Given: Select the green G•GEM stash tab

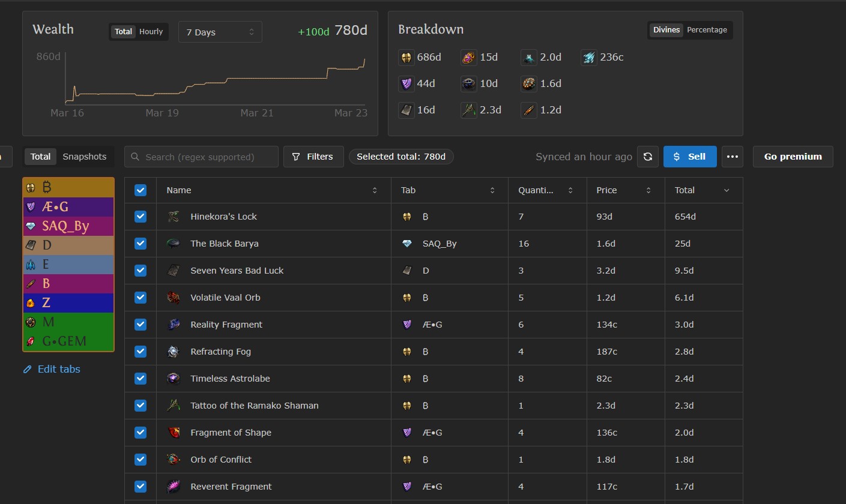Looking at the screenshot, I should click(x=68, y=341).
